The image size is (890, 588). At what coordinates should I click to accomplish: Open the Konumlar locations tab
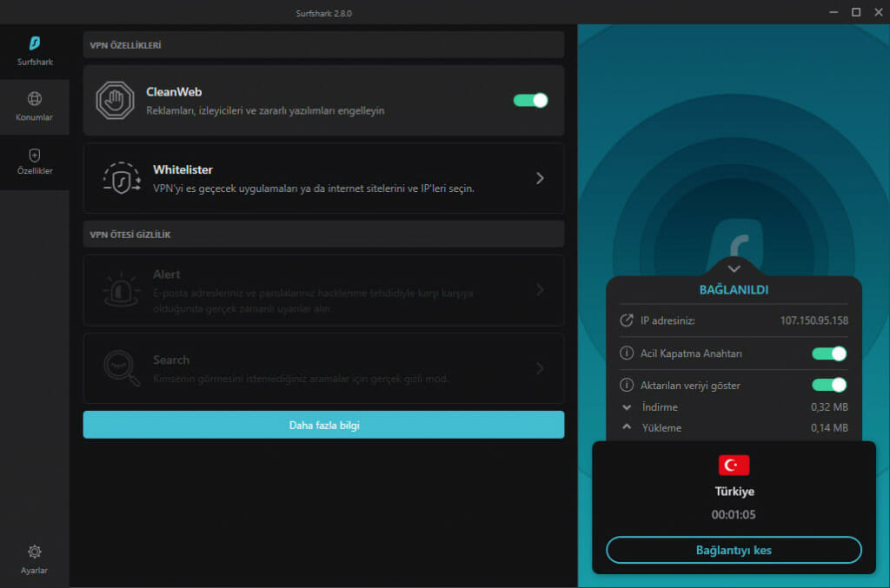[x=35, y=107]
